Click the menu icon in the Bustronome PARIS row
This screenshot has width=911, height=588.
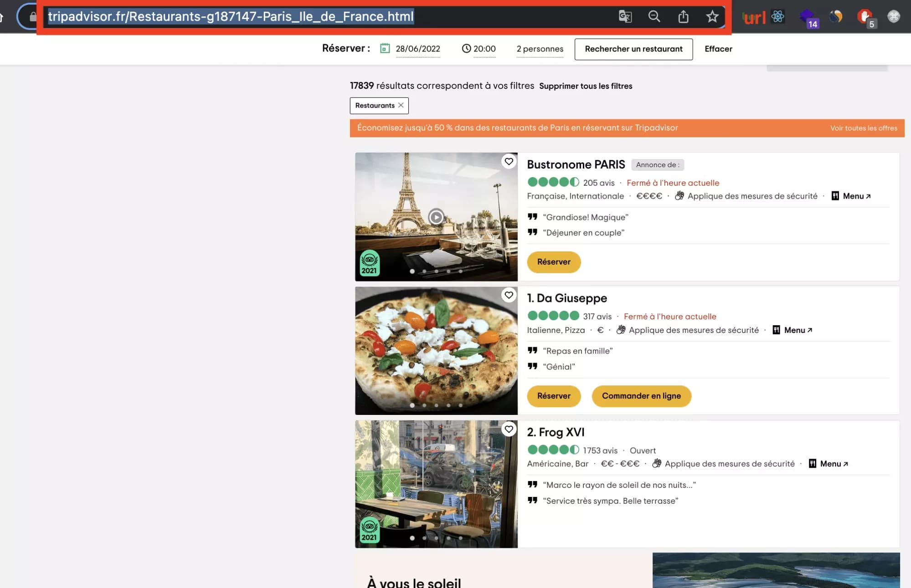(x=835, y=196)
